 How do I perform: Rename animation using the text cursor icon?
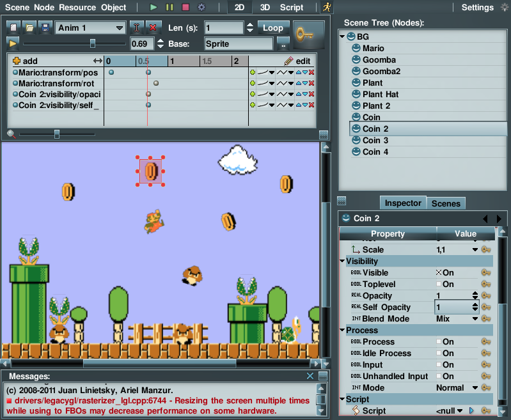tap(137, 27)
